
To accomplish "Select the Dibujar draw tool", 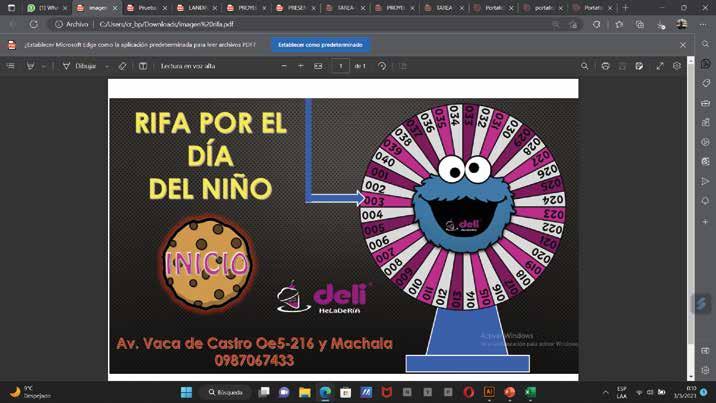I will tap(79, 66).
